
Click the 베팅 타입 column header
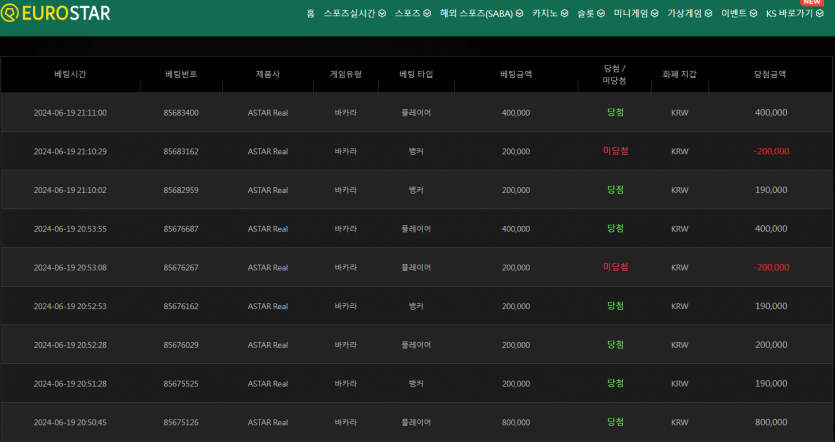416,75
